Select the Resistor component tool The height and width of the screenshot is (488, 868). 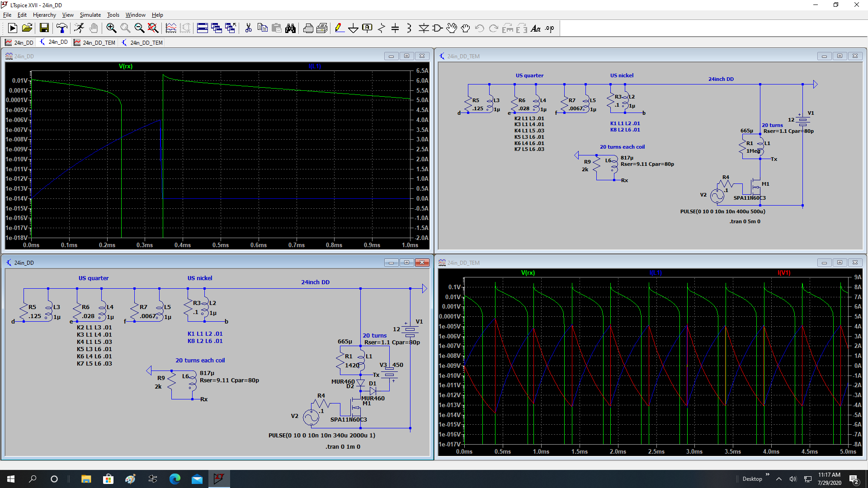[381, 28]
